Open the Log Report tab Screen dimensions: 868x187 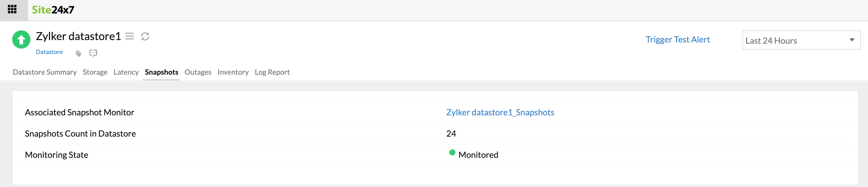[272, 72]
